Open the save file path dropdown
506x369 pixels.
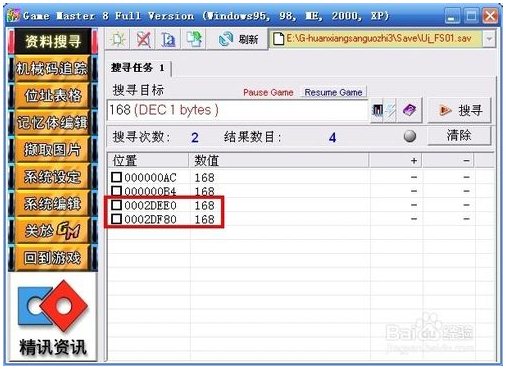pos(489,39)
